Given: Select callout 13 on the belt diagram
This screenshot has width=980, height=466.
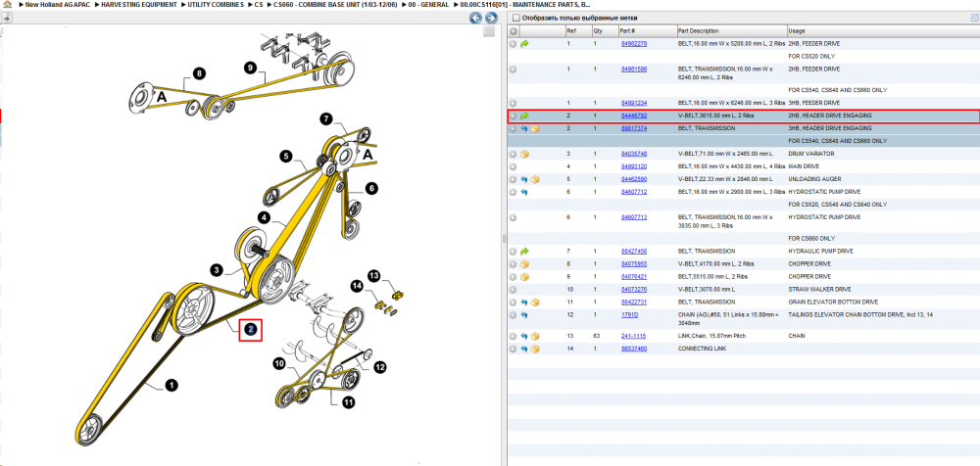Looking at the screenshot, I should coord(373,275).
